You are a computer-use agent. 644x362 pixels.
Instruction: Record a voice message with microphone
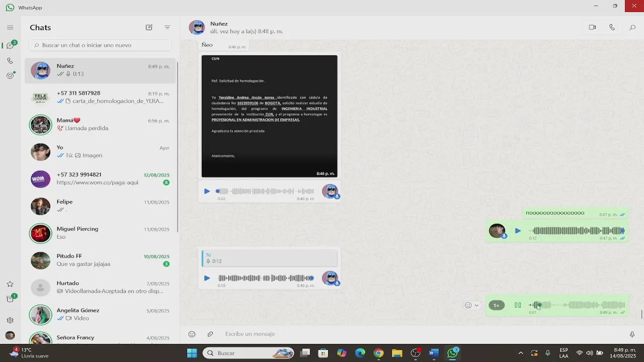coord(632,334)
